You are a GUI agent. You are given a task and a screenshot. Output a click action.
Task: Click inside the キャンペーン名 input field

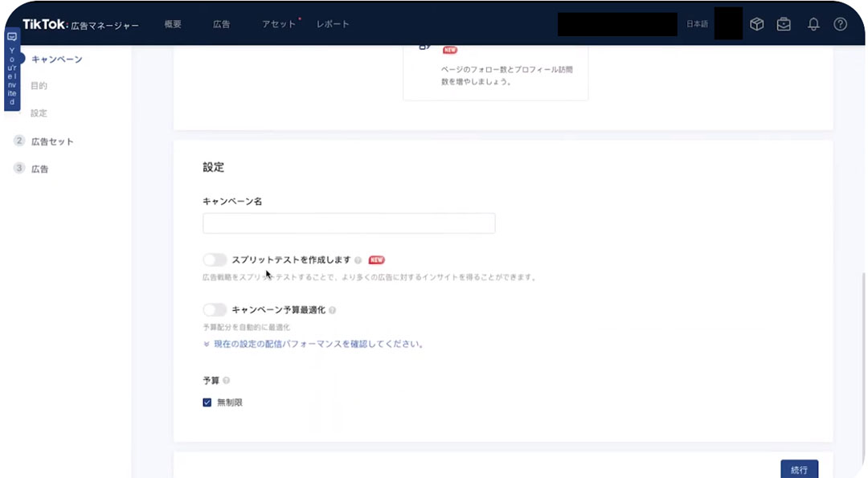348,223
